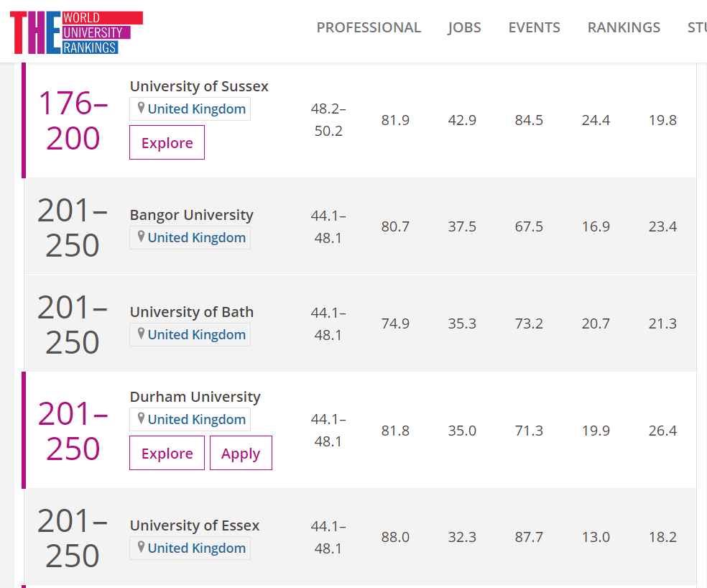This screenshot has width=707, height=588.
Task: Click the THE World University Rankings logo
Action: (75, 32)
